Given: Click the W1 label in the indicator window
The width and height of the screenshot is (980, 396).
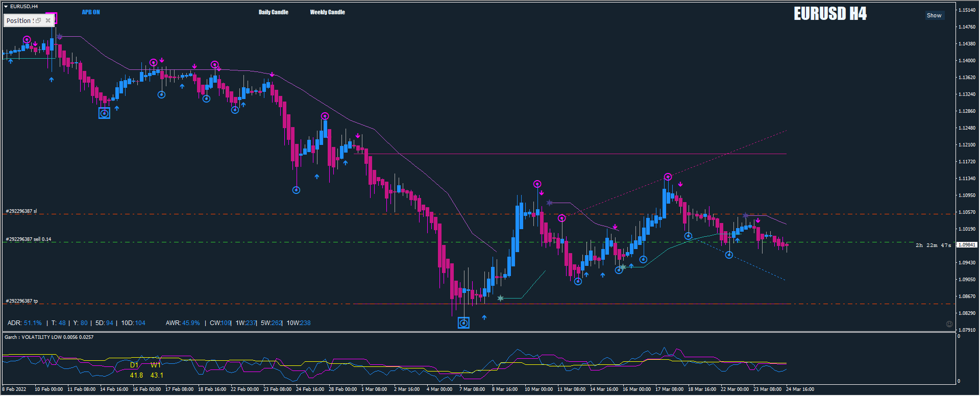Looking at the screenshot, I should [156, 365].
